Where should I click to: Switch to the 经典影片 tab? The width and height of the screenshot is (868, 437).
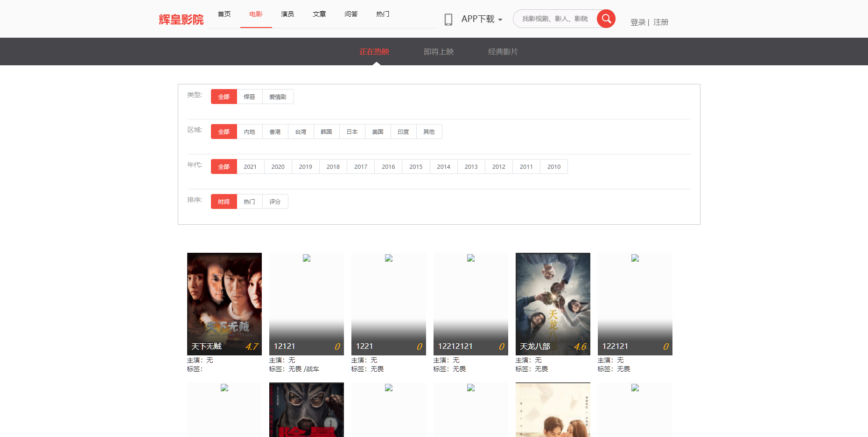coord(503,52)
